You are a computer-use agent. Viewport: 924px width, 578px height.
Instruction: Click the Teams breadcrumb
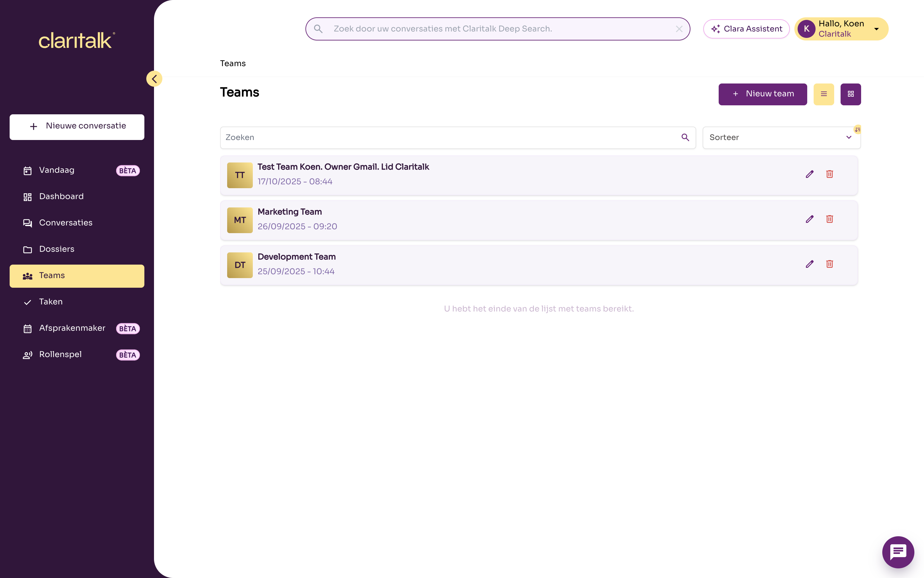tap(233, 64)
